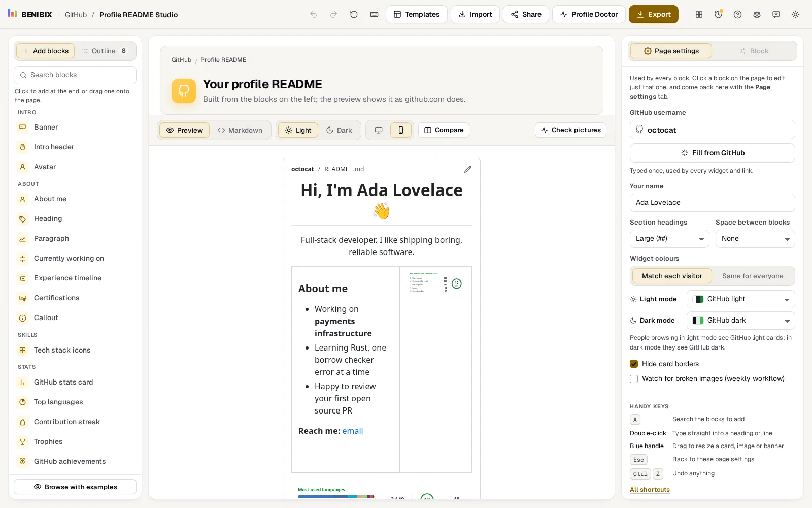
Task: Click the Compare button
Action: (x=444, y=130)
